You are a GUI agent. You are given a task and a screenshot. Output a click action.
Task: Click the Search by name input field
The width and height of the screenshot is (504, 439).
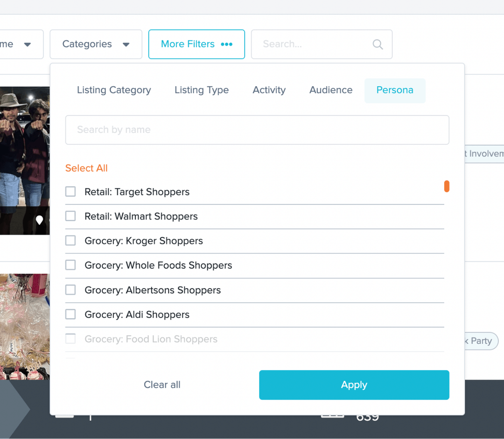click(x=257, y=130)
